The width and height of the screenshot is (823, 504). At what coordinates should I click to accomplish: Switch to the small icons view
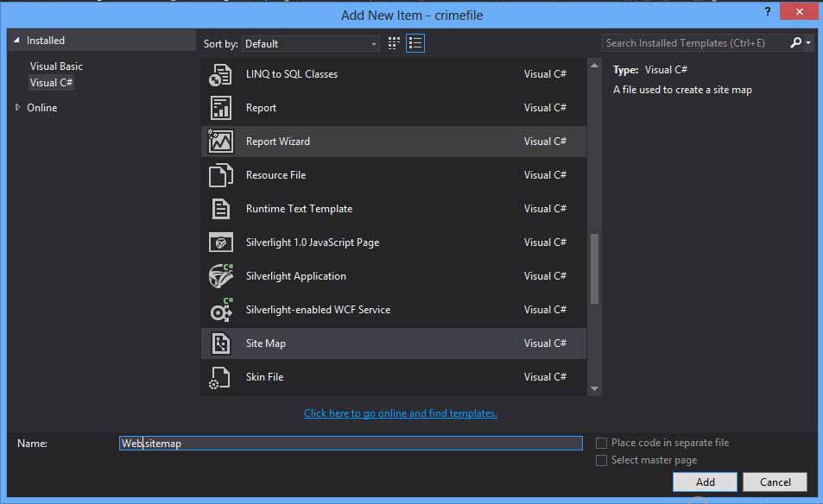point(393,42)
